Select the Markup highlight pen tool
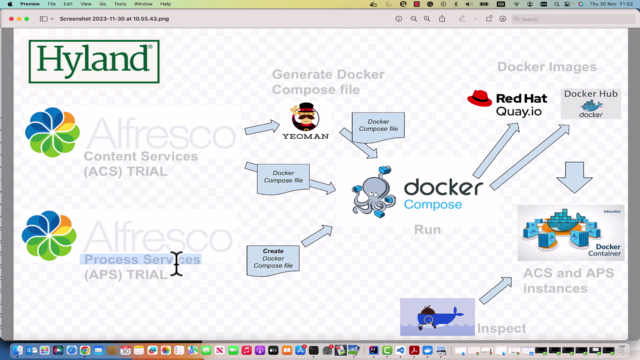640x360 pixels. click(462, 19)
